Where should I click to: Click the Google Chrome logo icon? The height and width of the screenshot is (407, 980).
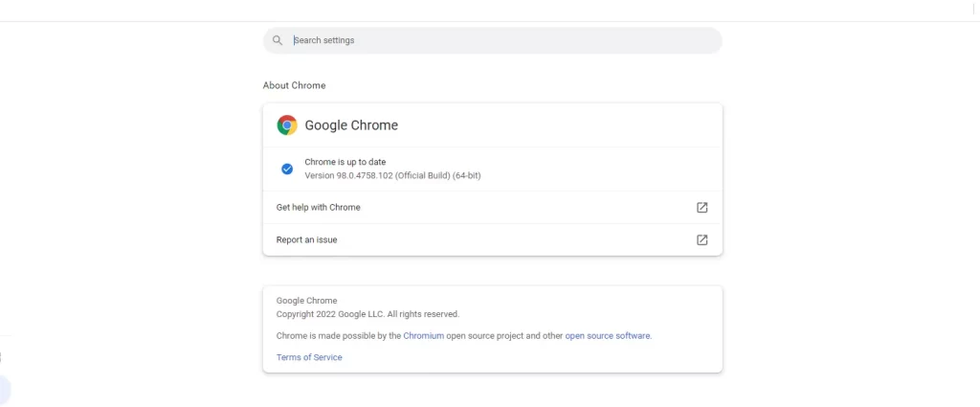coord(287,125)
